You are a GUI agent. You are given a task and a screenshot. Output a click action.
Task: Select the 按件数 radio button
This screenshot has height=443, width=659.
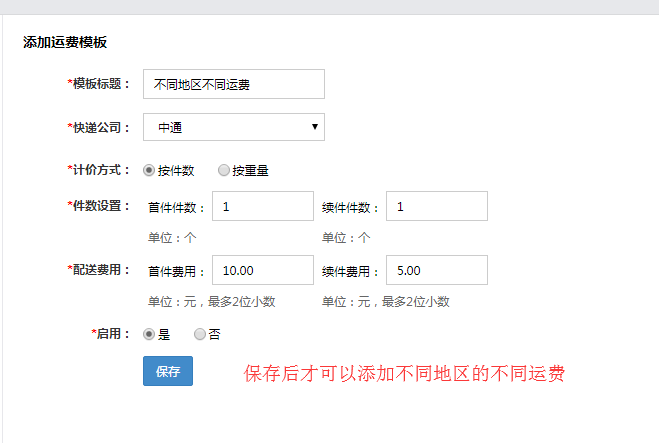tap(150, 170)
